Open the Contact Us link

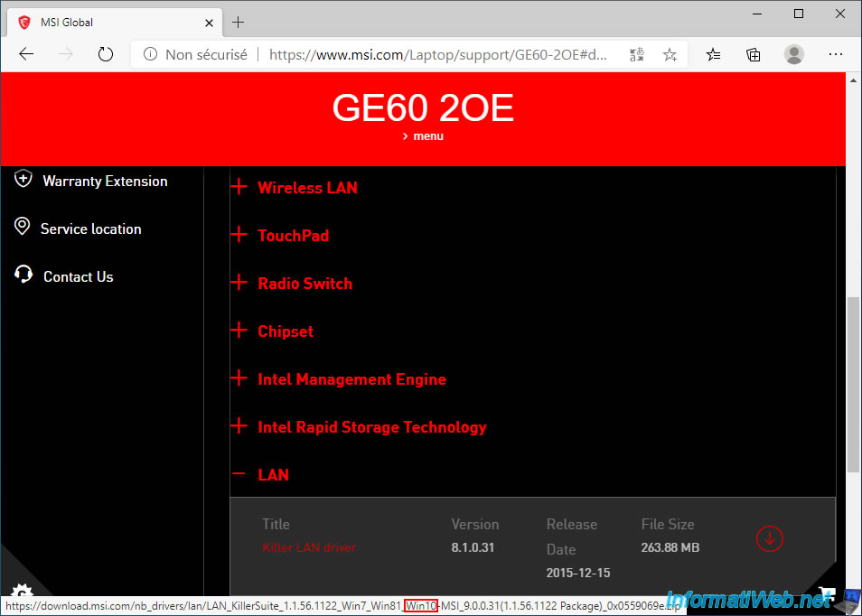point(78,277)
